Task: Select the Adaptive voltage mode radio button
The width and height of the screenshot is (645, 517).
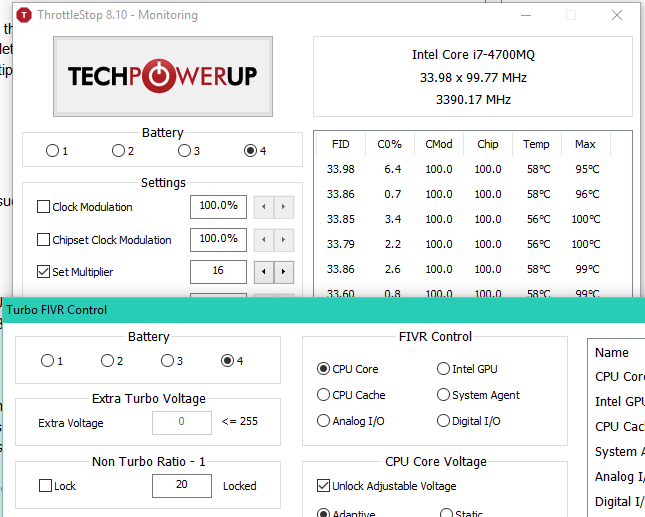Action: point(323,513)
